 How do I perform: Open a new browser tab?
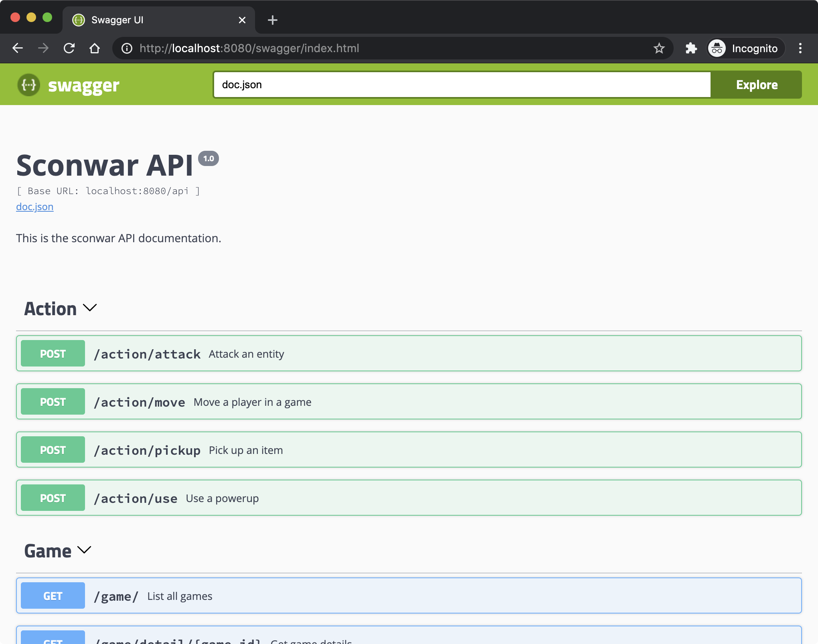pos(273,20)
